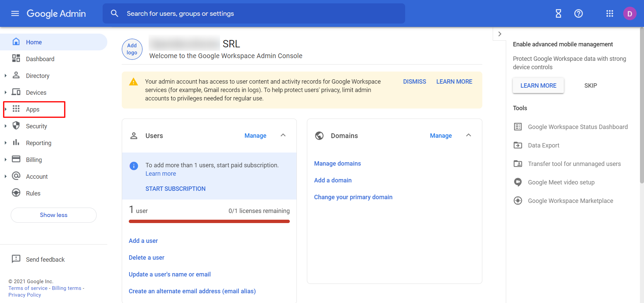Screen dimensions: 644x303
Task: Click the account avatar D
Action: (x=629, y=13)
